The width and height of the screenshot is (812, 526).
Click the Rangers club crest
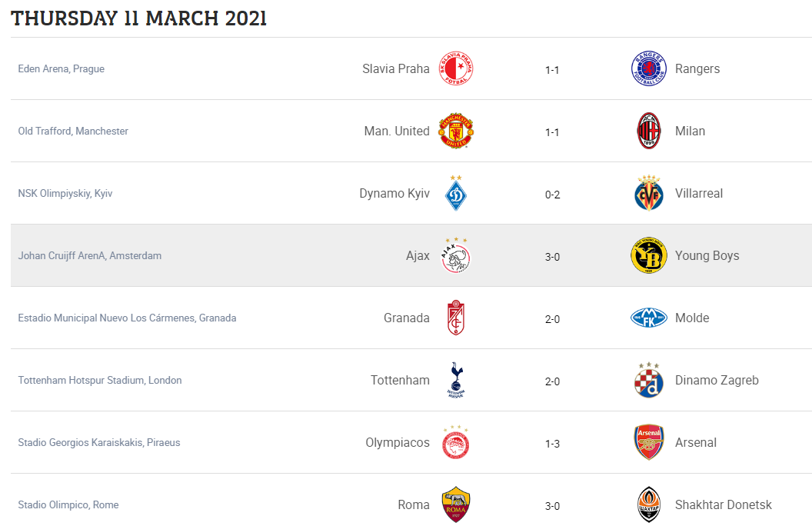pos(649,68)
